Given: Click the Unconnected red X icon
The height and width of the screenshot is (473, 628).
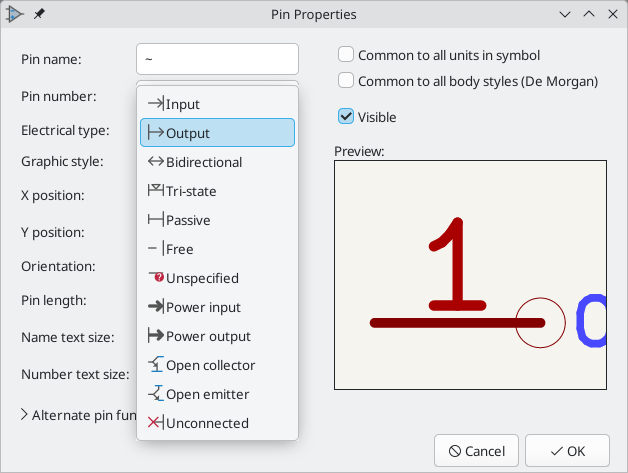Looking at the screenshot, I should (x=155, y=423).
